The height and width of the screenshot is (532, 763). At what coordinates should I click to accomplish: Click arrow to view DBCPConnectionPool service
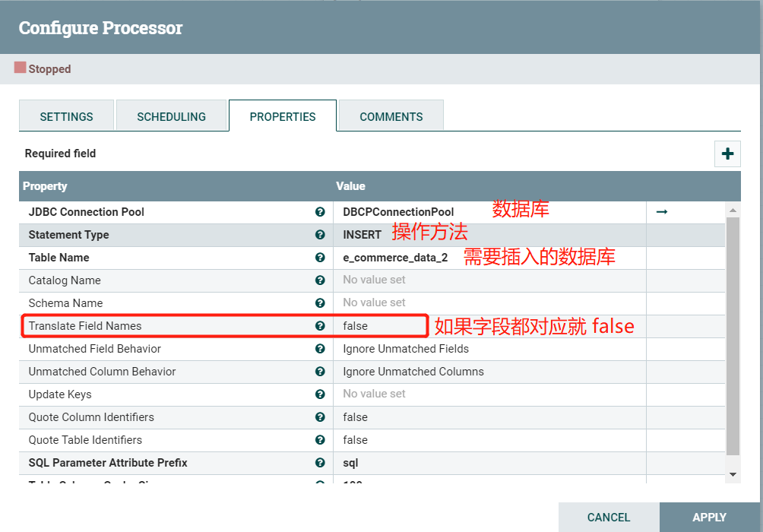pos(661,212)
